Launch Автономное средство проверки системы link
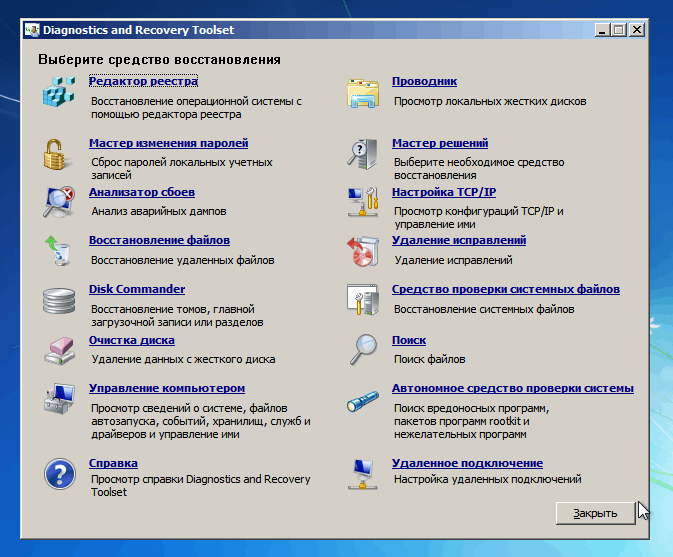The width and height of the screenshot is (673, 557). click(x=512, y=388)
